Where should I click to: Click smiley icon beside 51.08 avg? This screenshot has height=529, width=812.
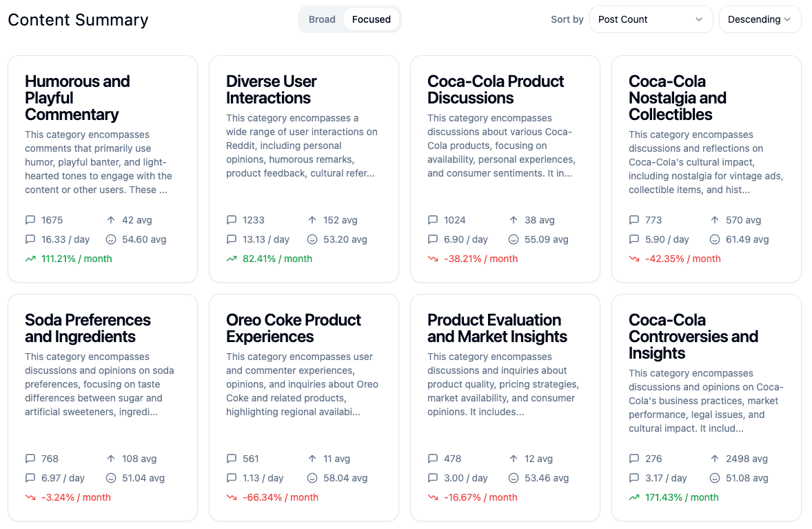(x=715, y=478)
